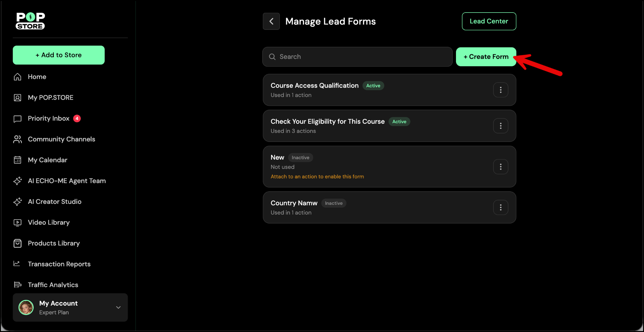Click the Priority Inbox chat icon
The height and width of the screenshot is (332, 644).
(18, 119)
